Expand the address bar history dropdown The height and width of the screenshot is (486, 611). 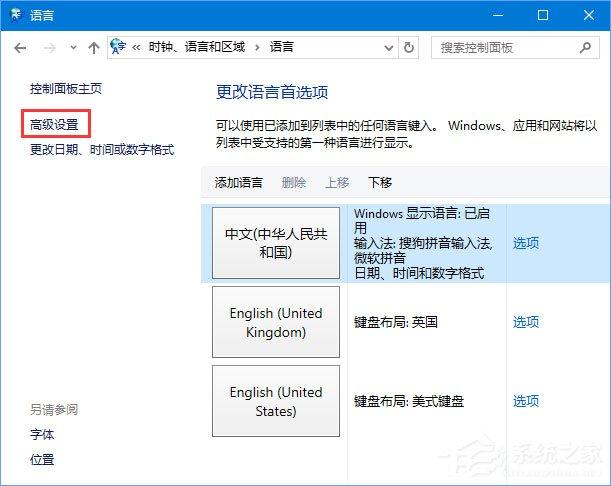388,48
